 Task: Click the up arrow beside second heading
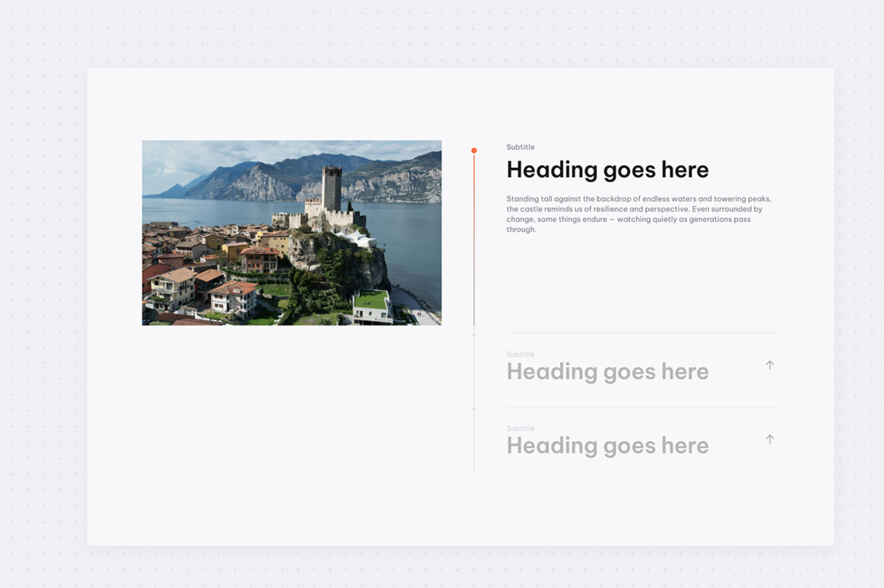click(770, 366)
